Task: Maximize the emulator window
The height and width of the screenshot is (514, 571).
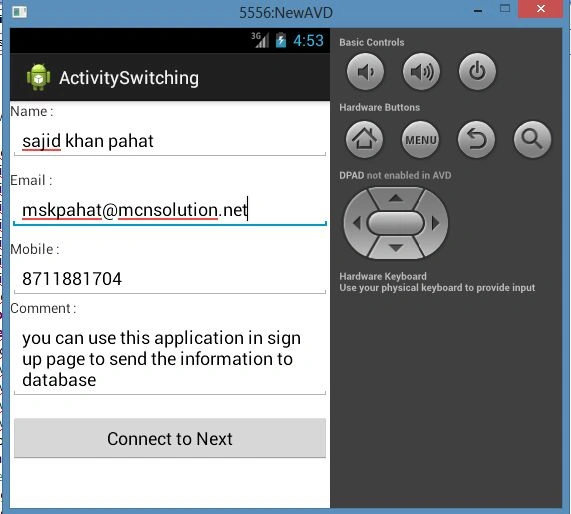Action: (x=505, y=9)
